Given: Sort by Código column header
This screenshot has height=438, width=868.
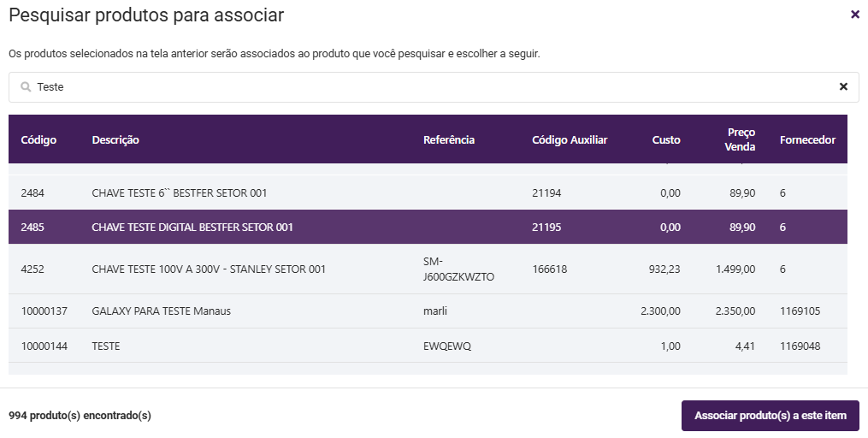Looking at the screenshot, I should pyautogui.click(x=38, y=139).
